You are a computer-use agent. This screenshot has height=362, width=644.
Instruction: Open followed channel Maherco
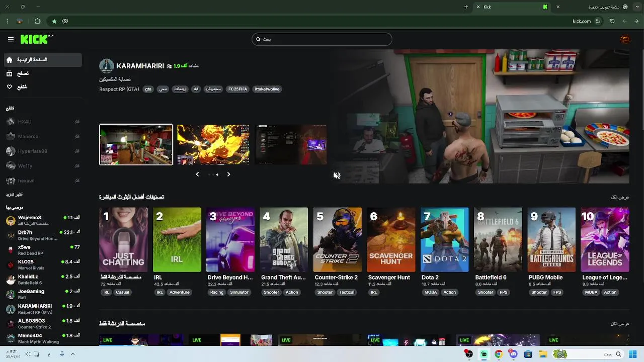(x=43, y=136)
